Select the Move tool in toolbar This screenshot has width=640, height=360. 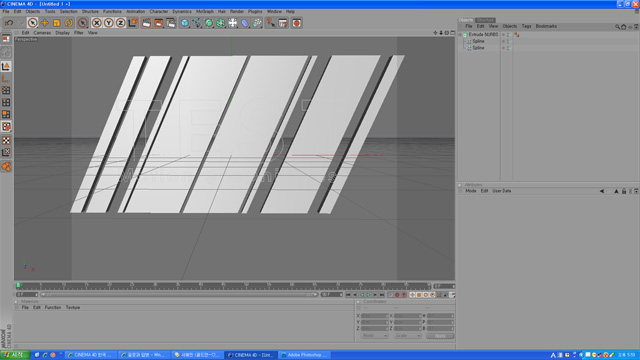click(44, 23)
